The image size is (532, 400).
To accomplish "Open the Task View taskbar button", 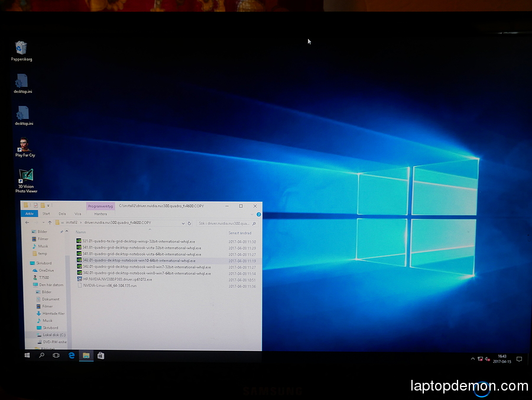I will tap(56, 356).
